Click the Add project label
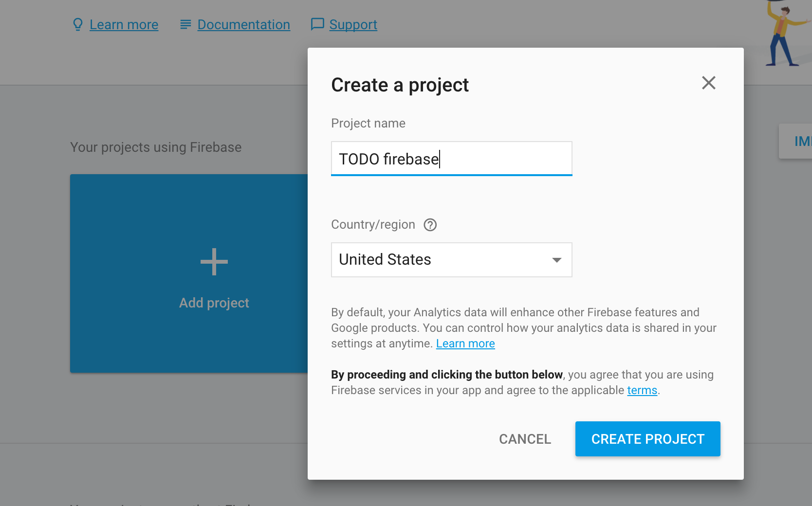 click(214, 303)
